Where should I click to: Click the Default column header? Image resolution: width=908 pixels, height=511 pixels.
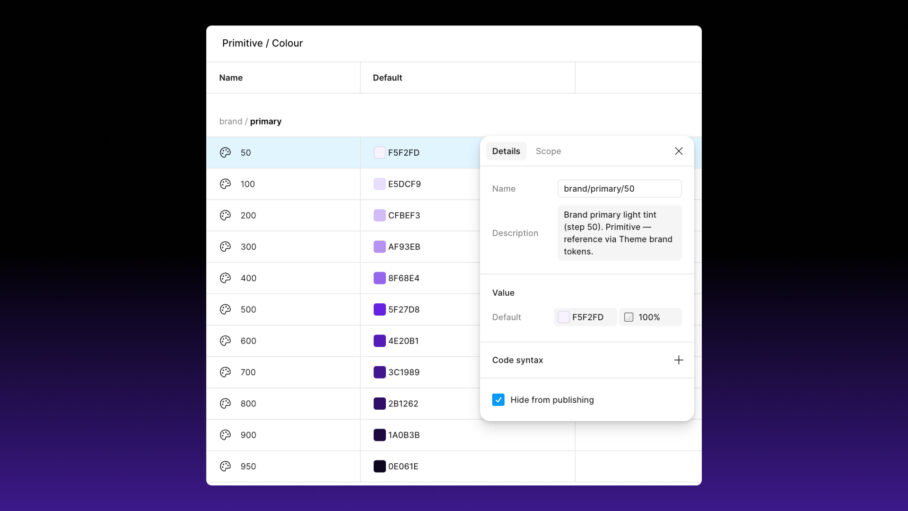(387, 78)
